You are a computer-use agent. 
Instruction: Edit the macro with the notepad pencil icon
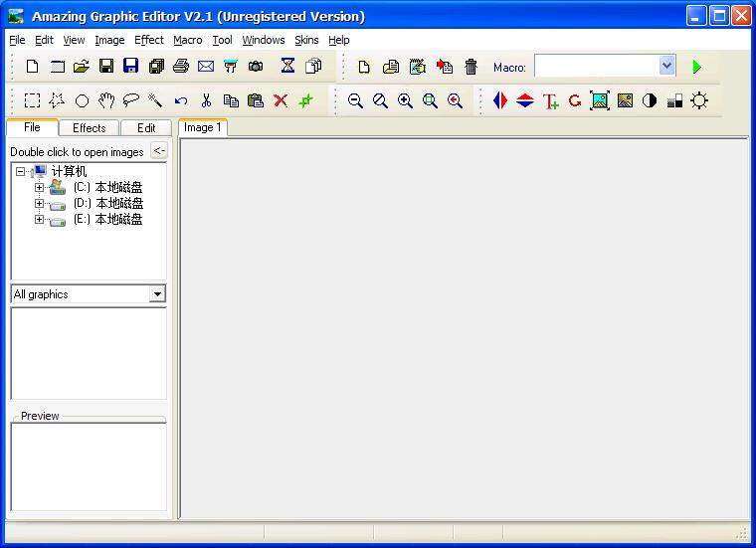coord(417,67)
